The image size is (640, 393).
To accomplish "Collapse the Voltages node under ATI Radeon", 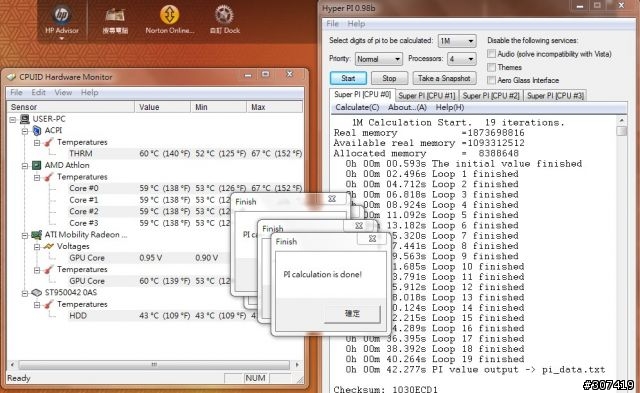I will pyautogui.click(x=37, y=246).
